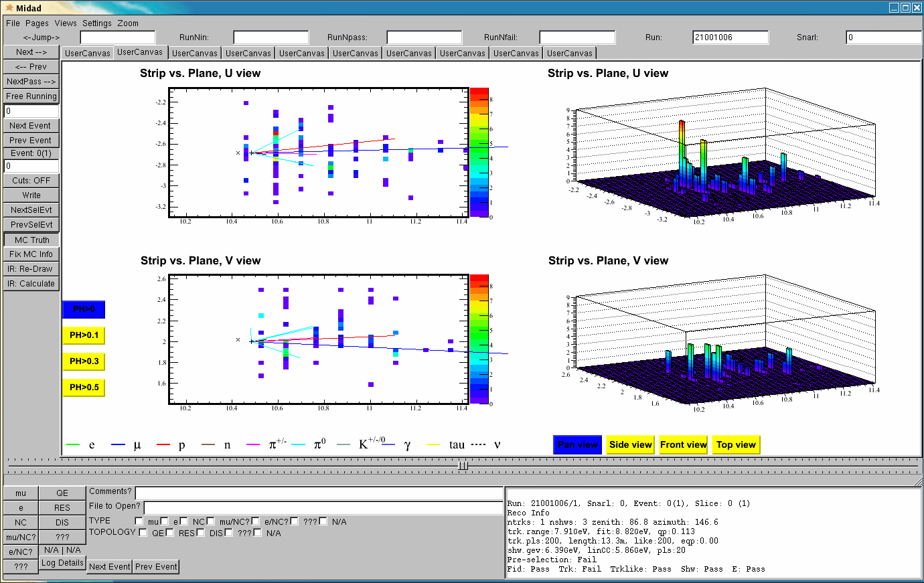Image resolution: width=924 pixels, height=583 pixels.
Task: Click the Comments? text field
Action: tap(319, 493)
